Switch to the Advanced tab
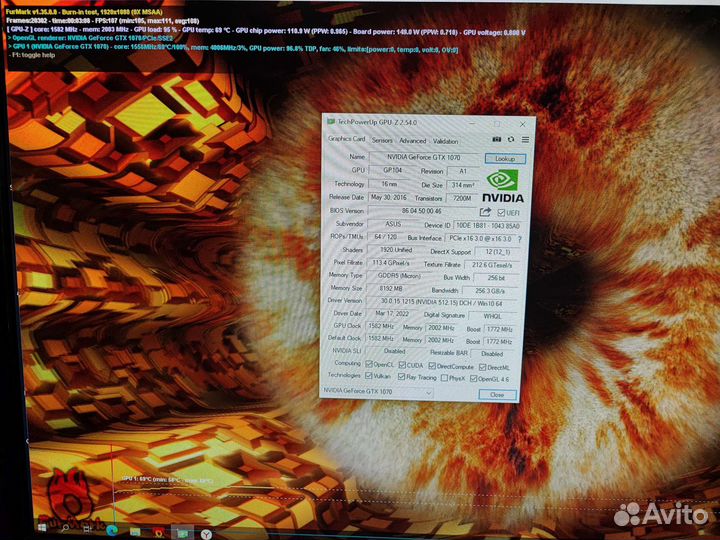 (412, 141)
